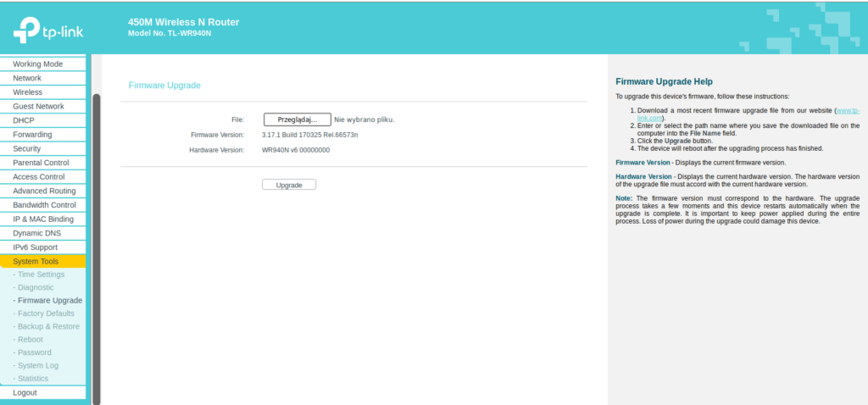Open IP & MAC Binding page
This screenshot has width=868, height=405.
click(x=43, y=219)
